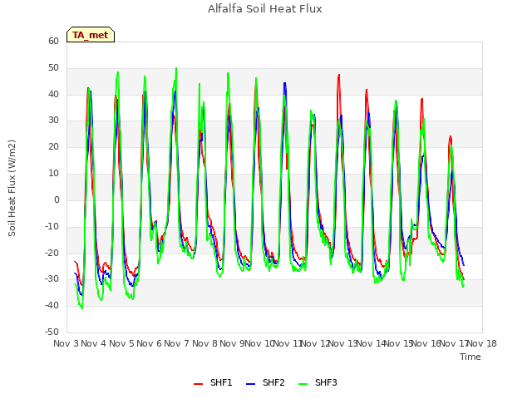Click the 40 y-axis tick label

53,94
